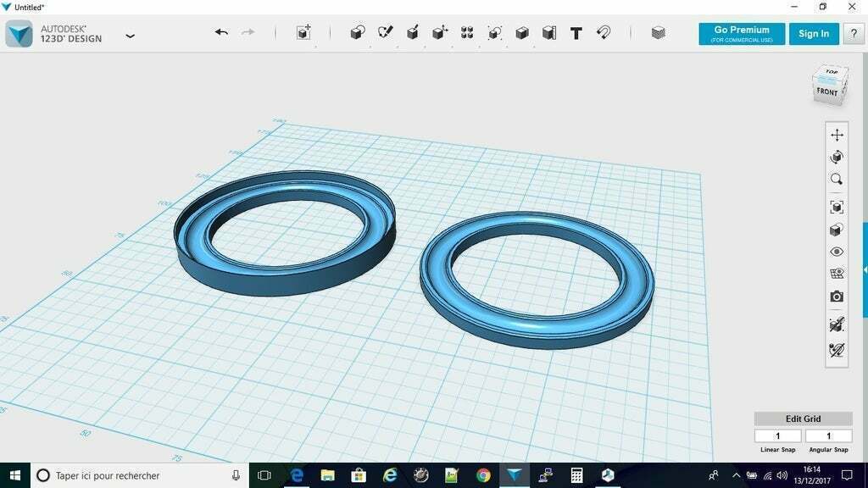868x488 pixels.
Task: Expand the side panel arrow at right edge
Action: coord(865,270)
